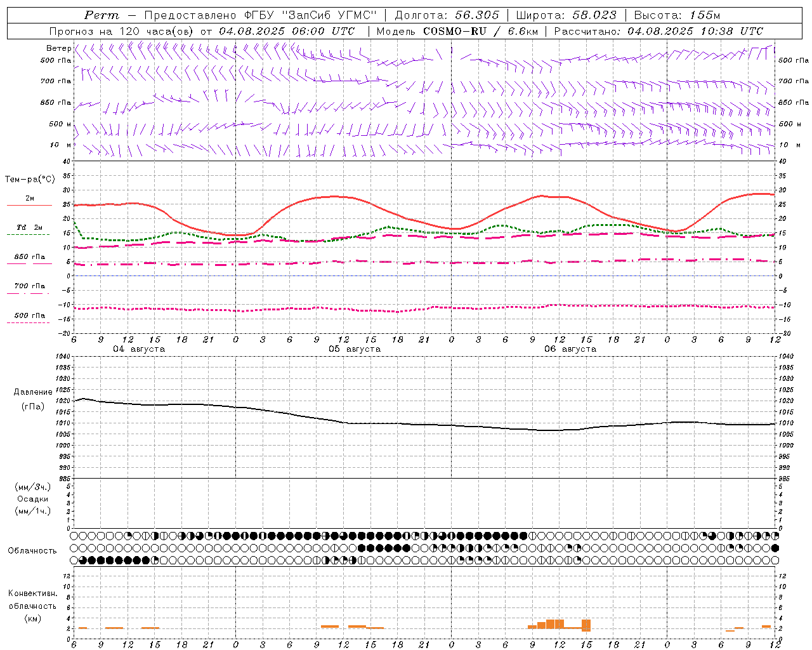This screenshot has width=812, height=650.
Task: Click "500 м" label left of wind panel
Action: 60,124
